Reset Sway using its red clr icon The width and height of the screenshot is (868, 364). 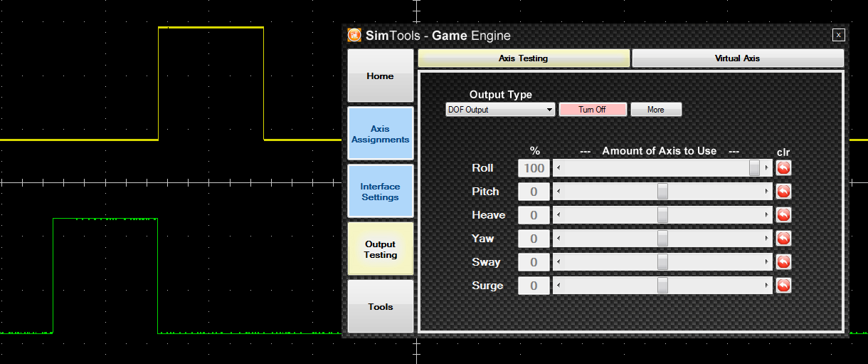coord(783,262)
